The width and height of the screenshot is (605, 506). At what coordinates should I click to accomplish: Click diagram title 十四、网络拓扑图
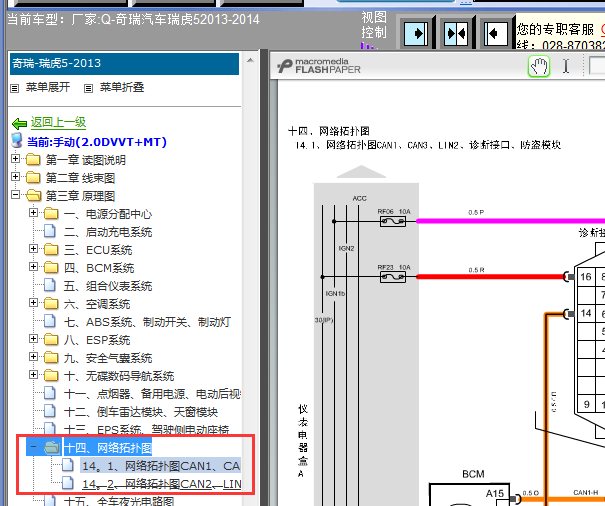click(x=329, y=132)
